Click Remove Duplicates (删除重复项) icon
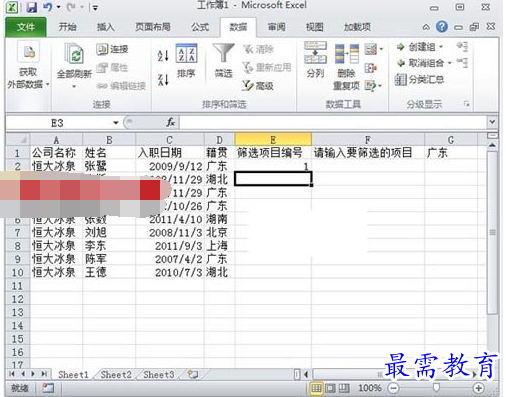Viewport: 506px width, 397px height. [347, 54]
